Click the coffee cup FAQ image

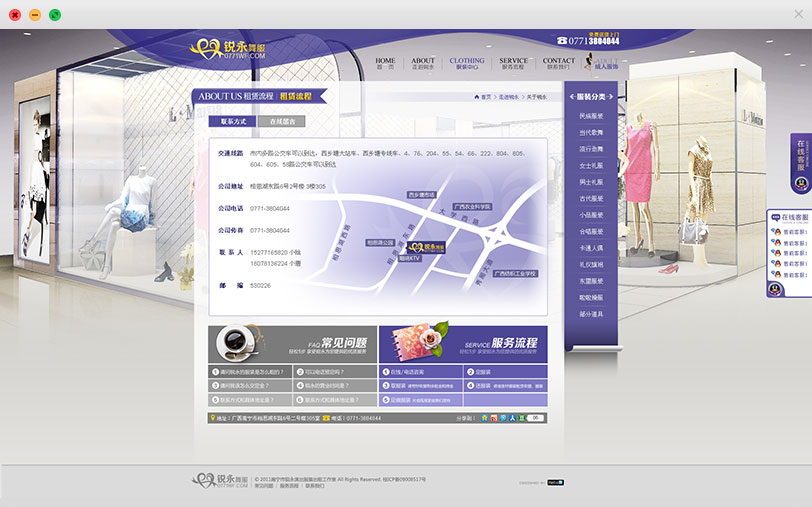click(x=239, y=344)
